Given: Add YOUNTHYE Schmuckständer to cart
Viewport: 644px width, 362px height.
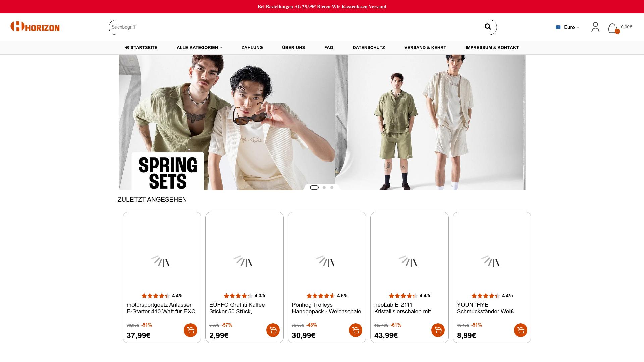Looking at the screenshot, I should 521,330.
